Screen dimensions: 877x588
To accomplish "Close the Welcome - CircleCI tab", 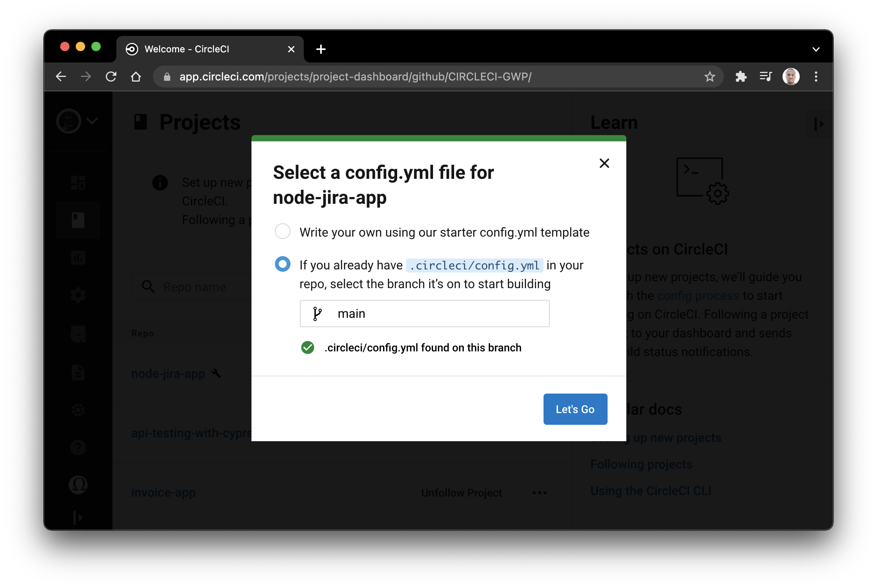I will click(291, 49).
